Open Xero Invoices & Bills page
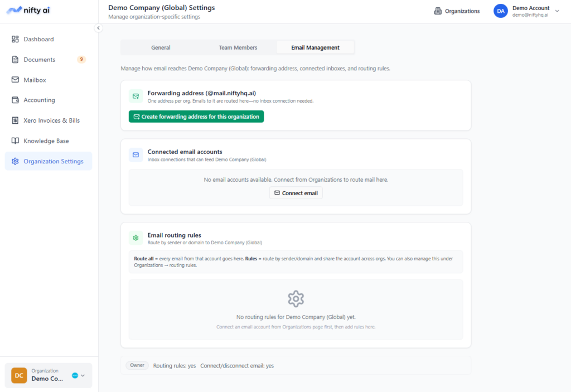This screenshot has height=392, width=571. [x=49, y=120]
